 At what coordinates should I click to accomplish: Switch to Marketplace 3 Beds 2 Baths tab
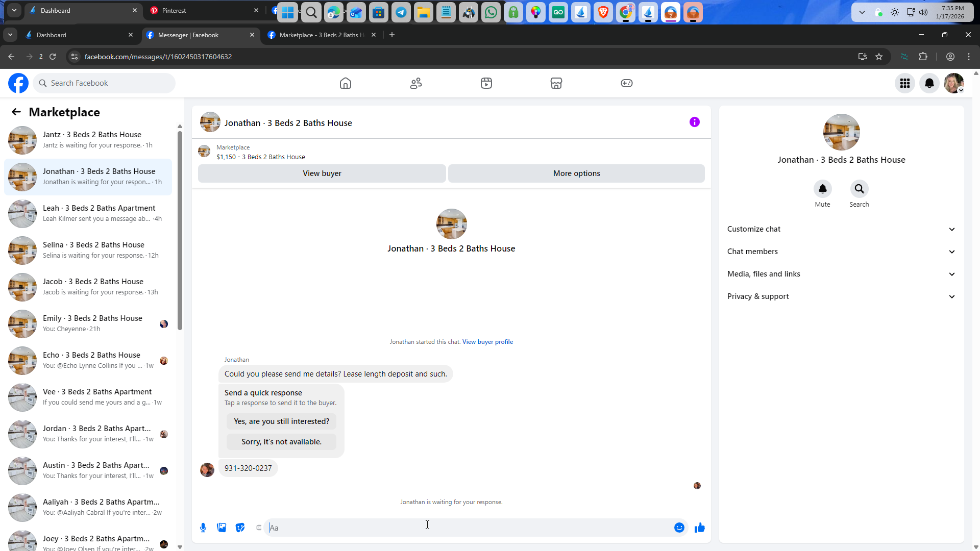pos(321,35)
